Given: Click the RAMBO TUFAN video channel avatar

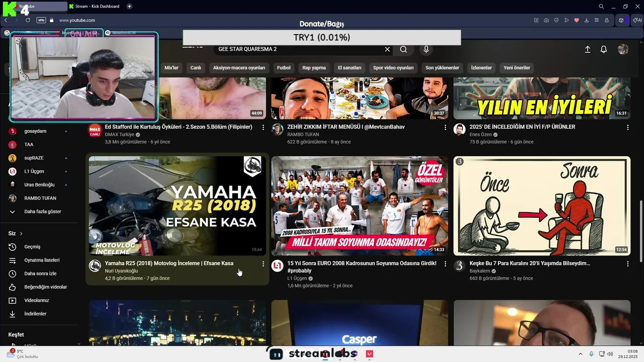Looking at the screenshot, I should (x=277, y=130).
